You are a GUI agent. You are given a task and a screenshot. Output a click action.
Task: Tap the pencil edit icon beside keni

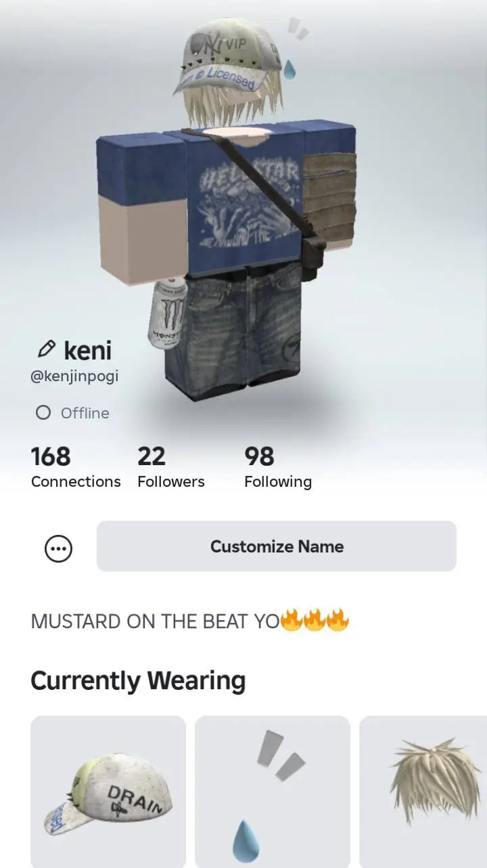tap(46, 350)
